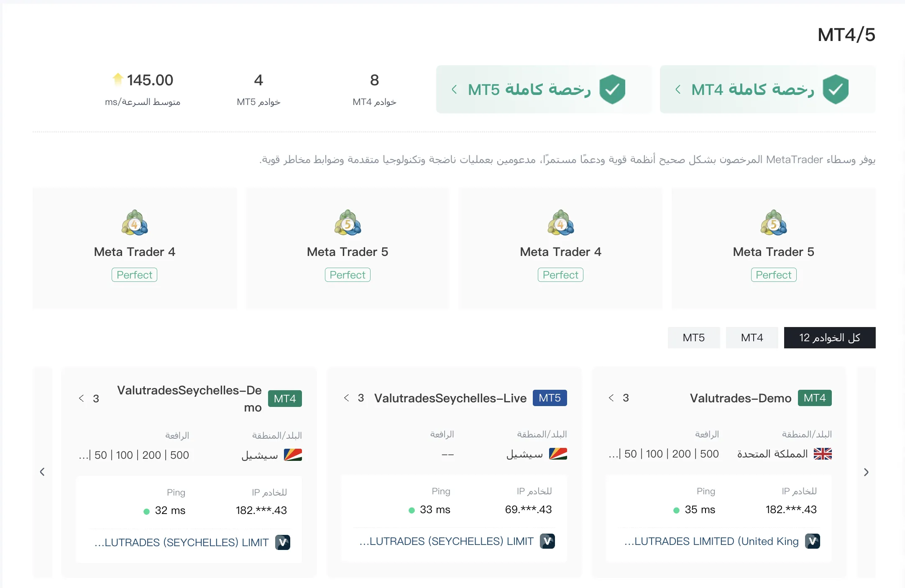Go to next server cards with right arrow
This screenshot has height=588, width=905.
pyautogui.click(x=866, y=472)
